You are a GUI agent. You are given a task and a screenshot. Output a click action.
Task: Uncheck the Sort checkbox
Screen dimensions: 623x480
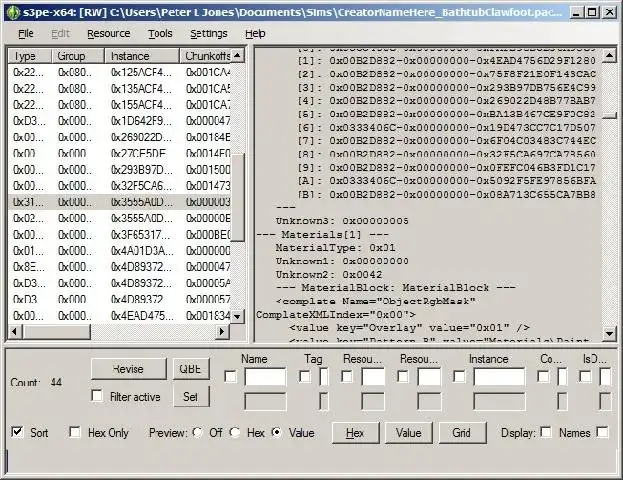point(17,432)
